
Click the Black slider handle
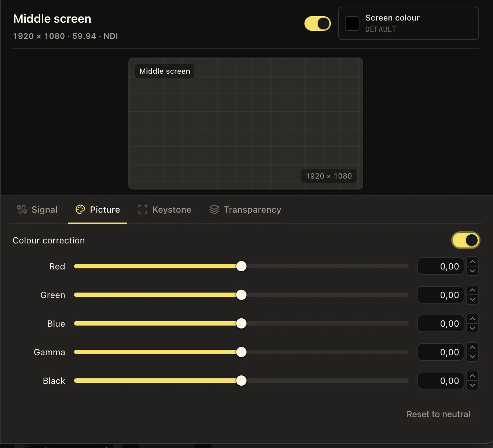coord(241,381)
